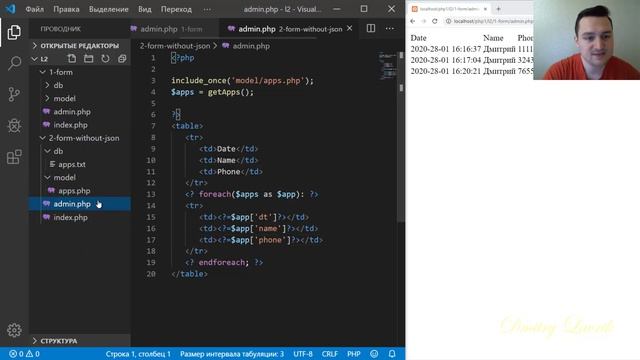Click the editor vertical scrollbar
The width and height of the screenshot is (640, 360).
click(x=401, y=137)
